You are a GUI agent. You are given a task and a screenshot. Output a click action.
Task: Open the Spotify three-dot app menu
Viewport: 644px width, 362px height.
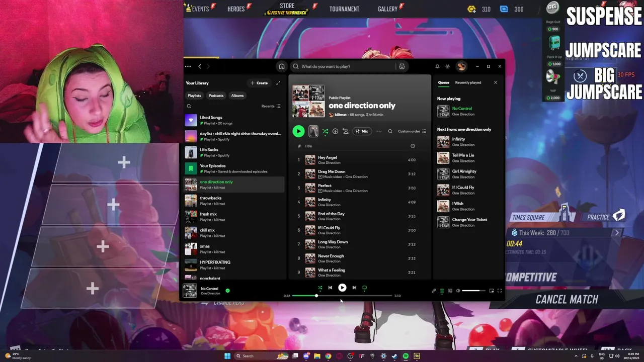click(x=188, y=66)
